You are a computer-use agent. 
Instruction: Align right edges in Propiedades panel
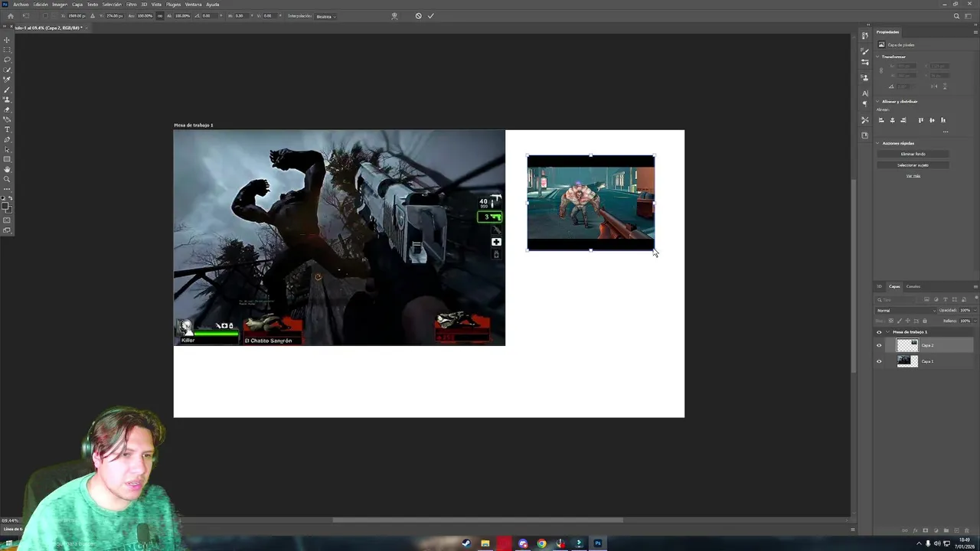903,120
